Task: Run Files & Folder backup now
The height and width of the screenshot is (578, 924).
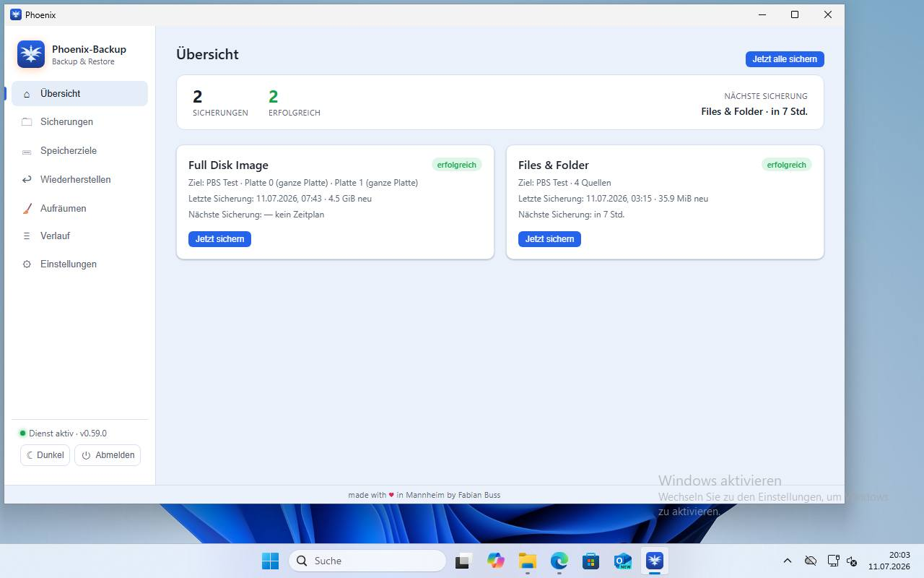Action: [x=549, y=239]
